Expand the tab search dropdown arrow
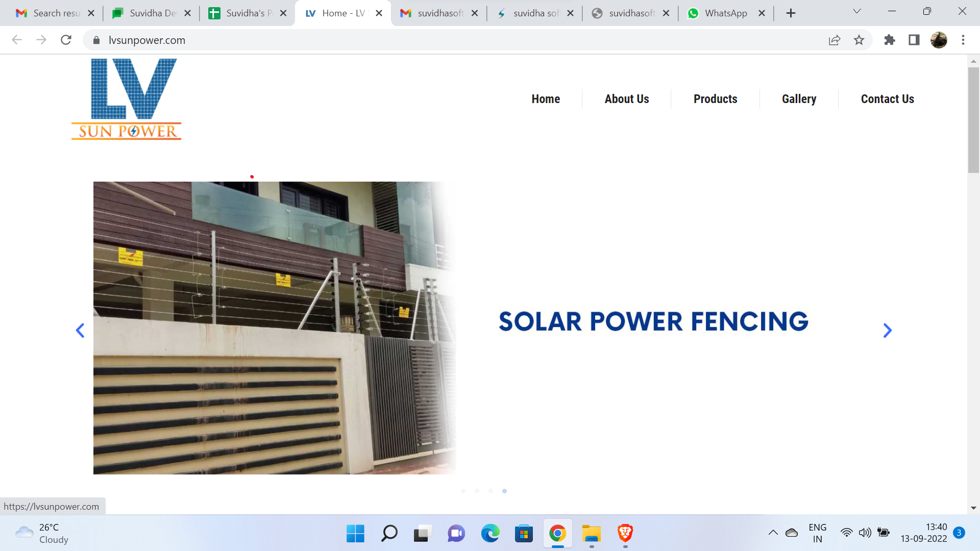This screenshot has height=551, width=980. pyautogui.click(x=857, y=12)
